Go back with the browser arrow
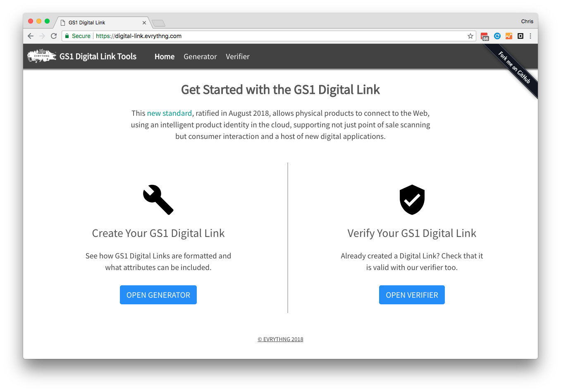Image resolution: width=561 pixels, height=392 pixels. click(31, 36)
